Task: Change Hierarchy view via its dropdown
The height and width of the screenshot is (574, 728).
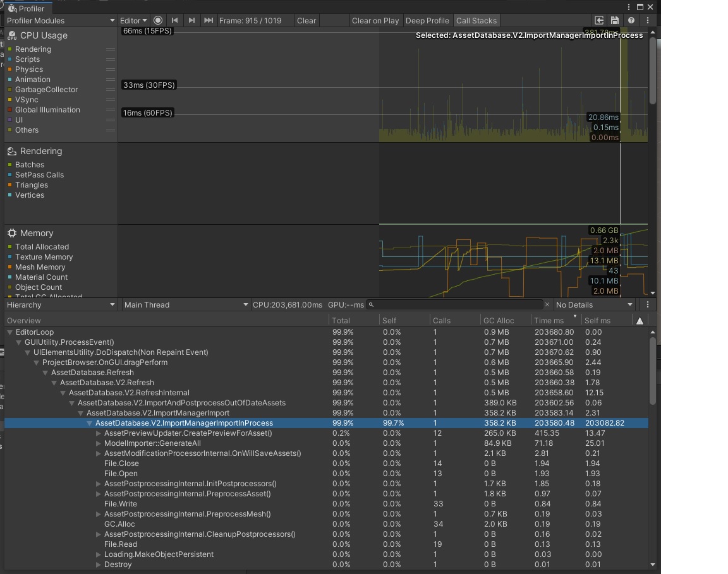Action: click(60, 304)
